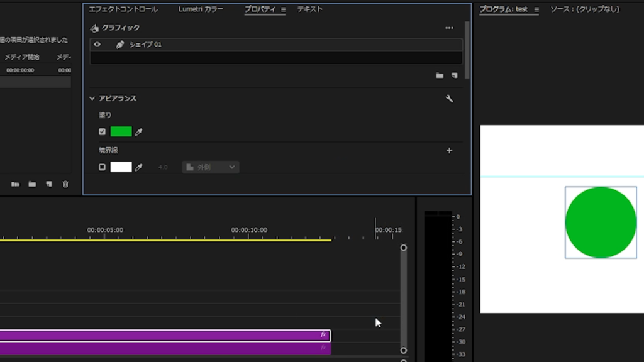644x362 pixels.
Task: Click the audio level meter
Action: click(x=438, y=286)
